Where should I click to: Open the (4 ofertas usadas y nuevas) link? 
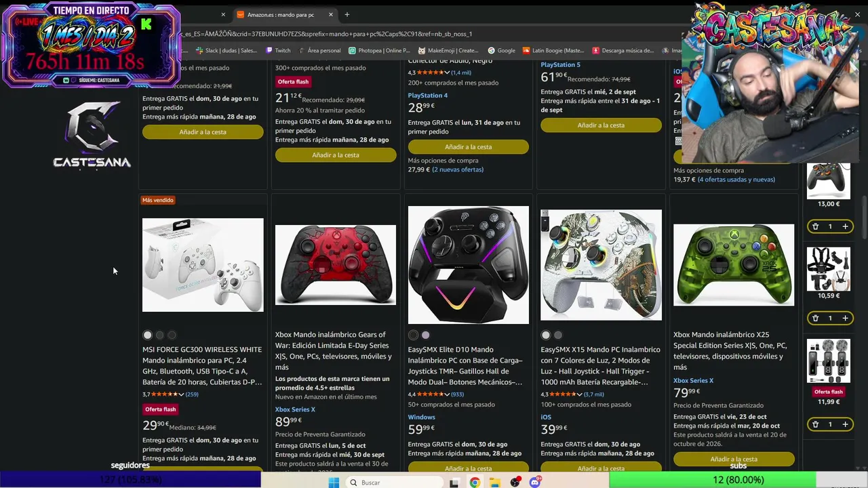tap(736, 180)
